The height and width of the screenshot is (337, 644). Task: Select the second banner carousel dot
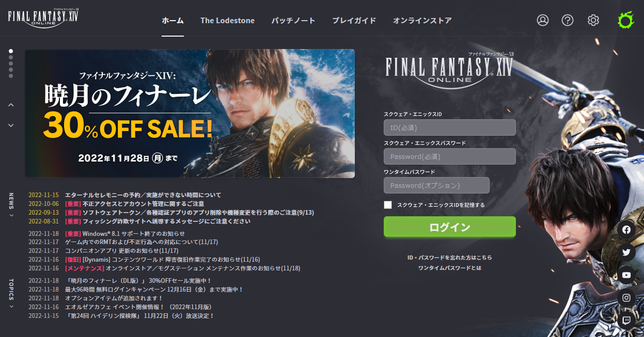[x=11, y=57]
